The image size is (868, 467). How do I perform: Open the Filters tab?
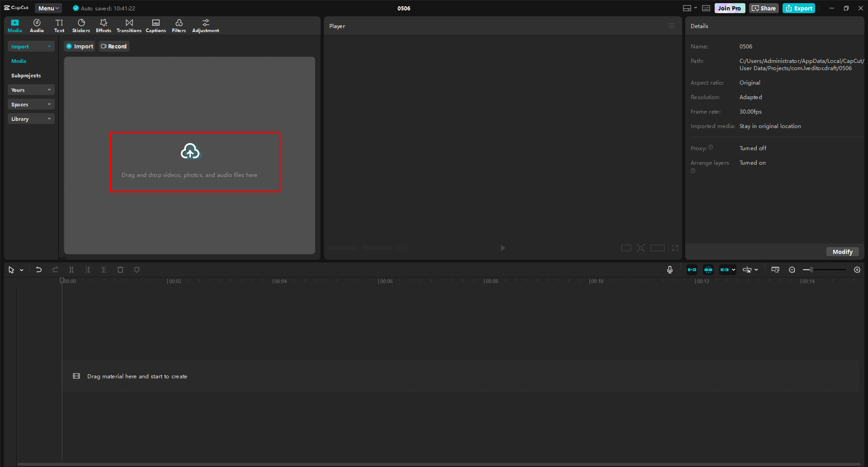(x=179, y=26)
